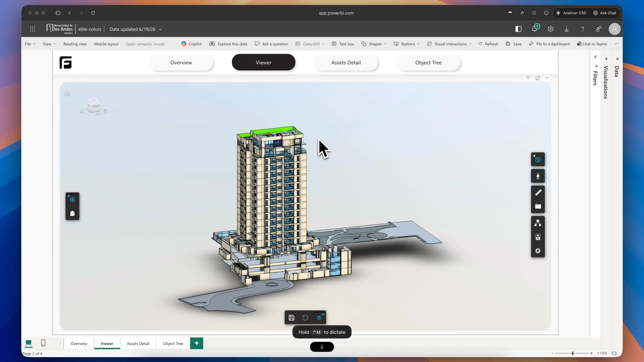Viewport: 644px width, 362px height.
Task: Select the Object Tree page tab at bottom
Action: tap(173, 344)
